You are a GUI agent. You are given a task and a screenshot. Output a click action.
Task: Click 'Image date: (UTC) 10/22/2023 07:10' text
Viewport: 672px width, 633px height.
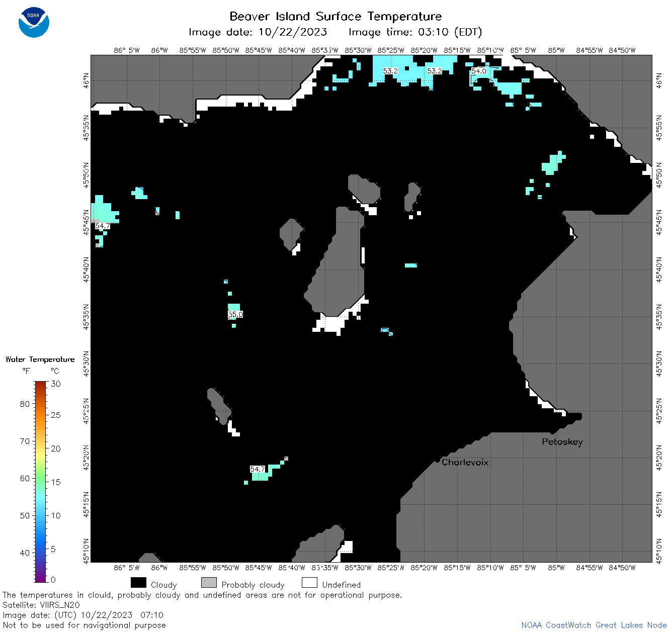point(83,615)
